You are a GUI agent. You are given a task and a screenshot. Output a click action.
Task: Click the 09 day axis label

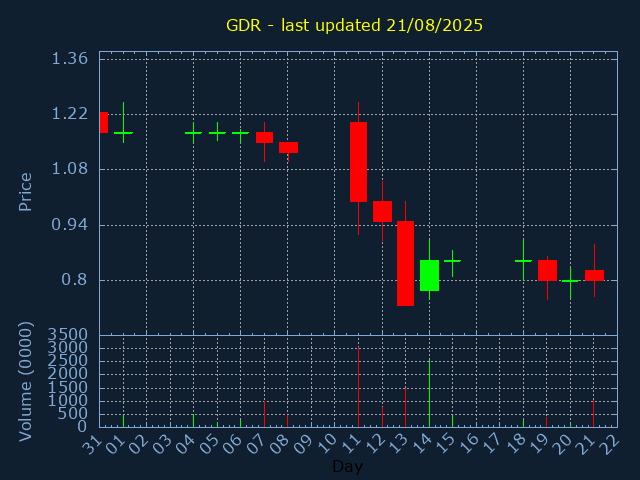coord(304,444)
